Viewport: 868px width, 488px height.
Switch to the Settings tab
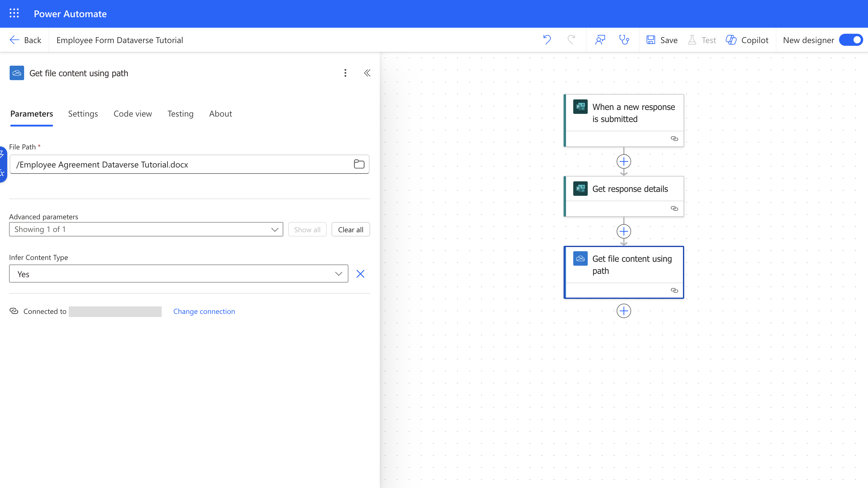pos(83,114)
